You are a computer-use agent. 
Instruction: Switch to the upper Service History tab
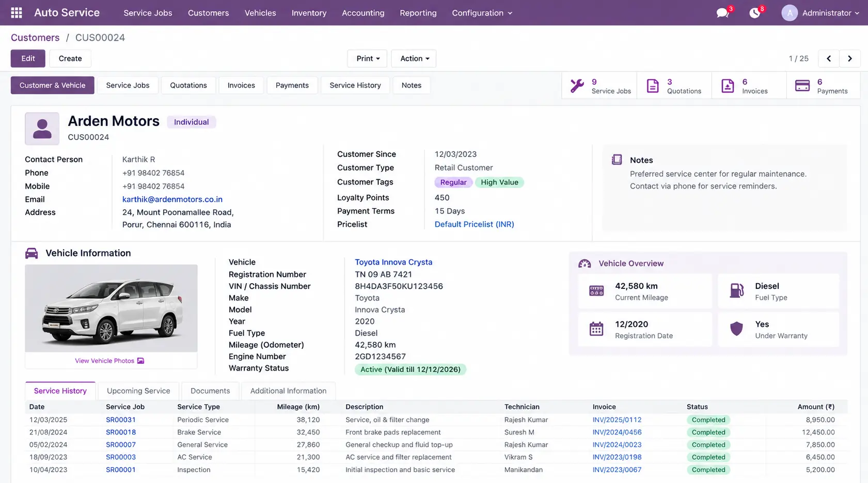pos(355,85)
